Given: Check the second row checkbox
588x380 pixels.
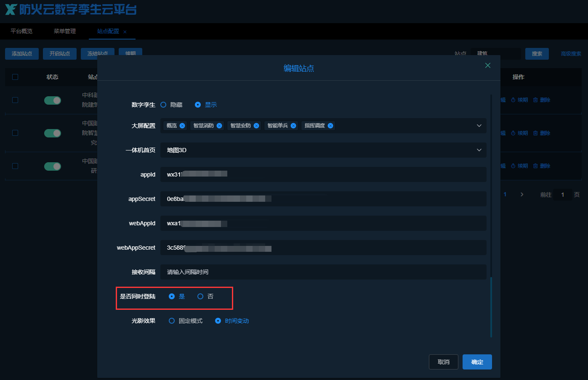Looking at the screenshot, I should pos(15,133).
